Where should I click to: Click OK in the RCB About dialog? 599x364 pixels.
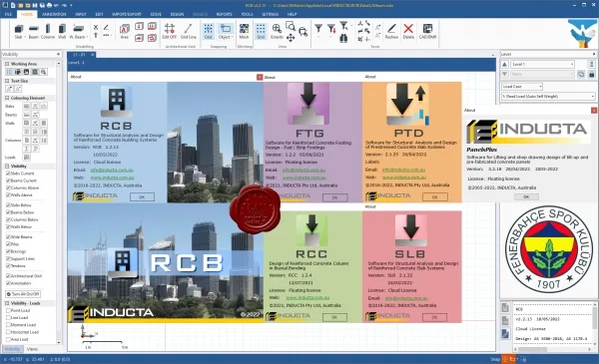point(142,197)
